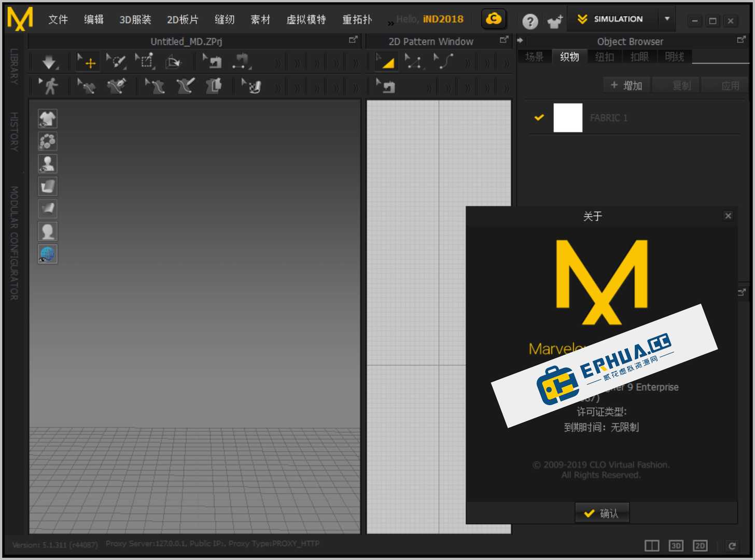
Task: Click the 增加 add button
Action: pos(626,85)
